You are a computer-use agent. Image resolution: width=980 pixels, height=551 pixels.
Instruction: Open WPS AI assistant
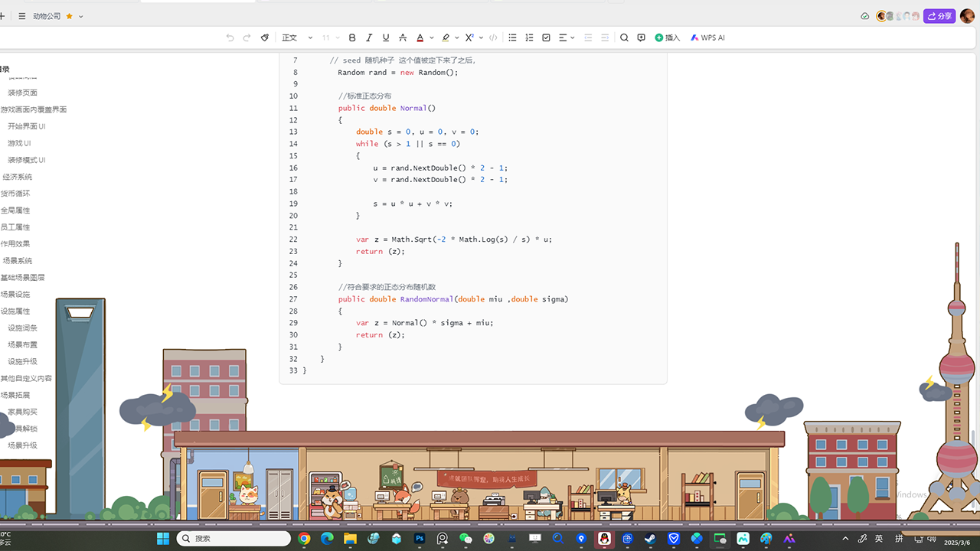(707, 37)
